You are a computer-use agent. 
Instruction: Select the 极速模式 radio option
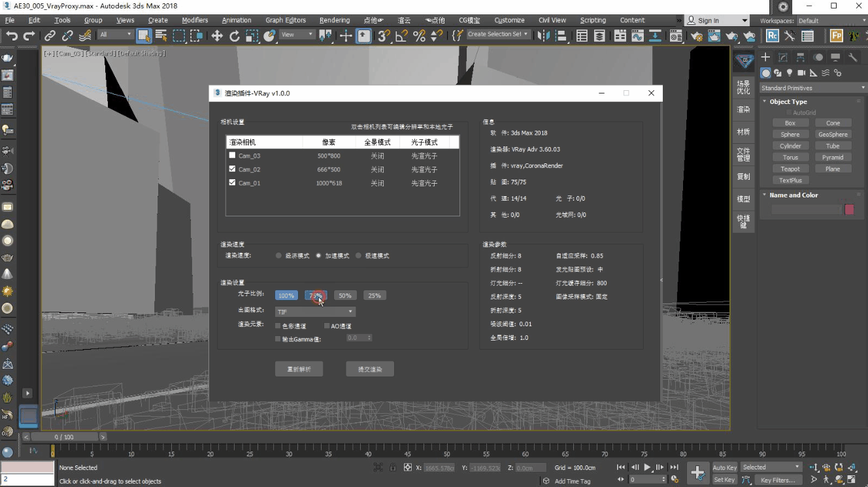coord(359,256)
